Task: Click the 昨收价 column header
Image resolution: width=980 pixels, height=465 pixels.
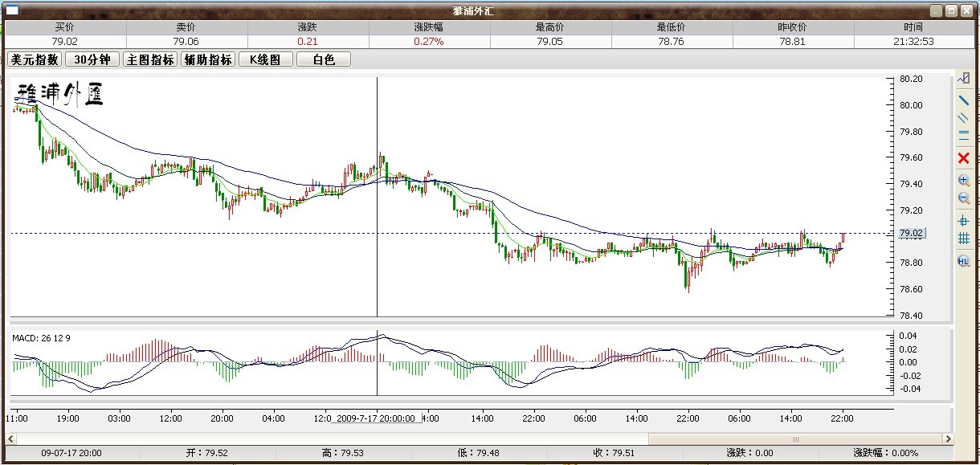Action: 793,27
